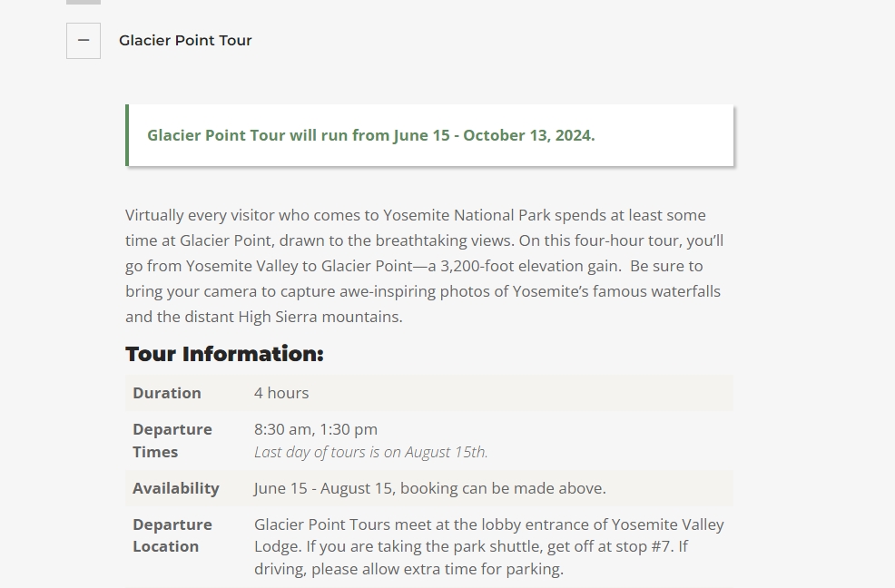Viewport: 895px width, 588px height.
Task: Select the Departure Times row label
Action: point(172,440)
